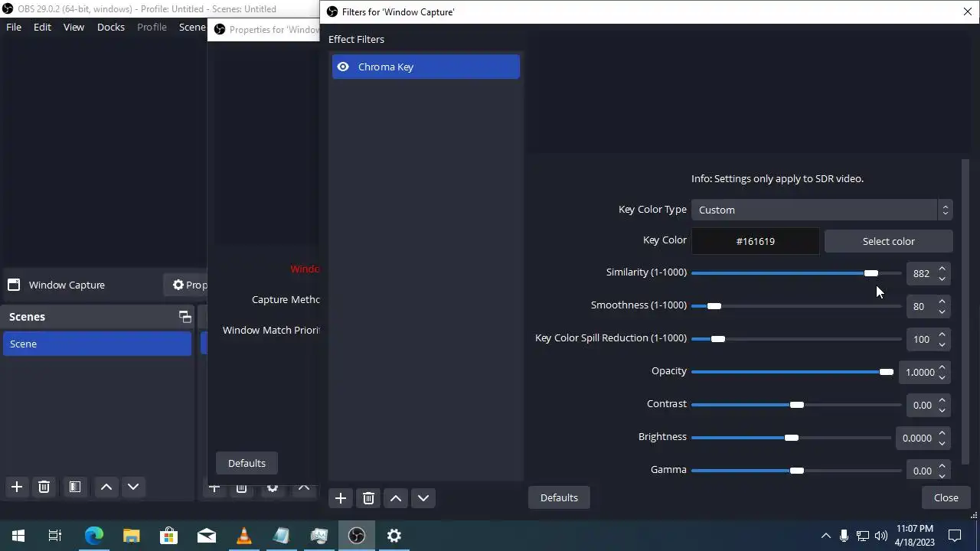980x551 pixels.
Task: Open Windows Start menu
Action: click(x=18, y=536)
